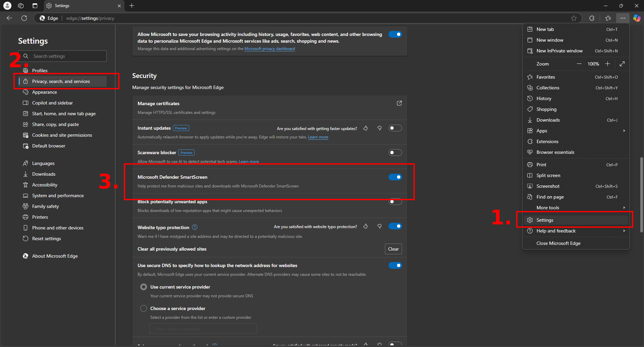Expand the Apps submenu arrow
644x347 pixels.
click(x=624, y=131)
